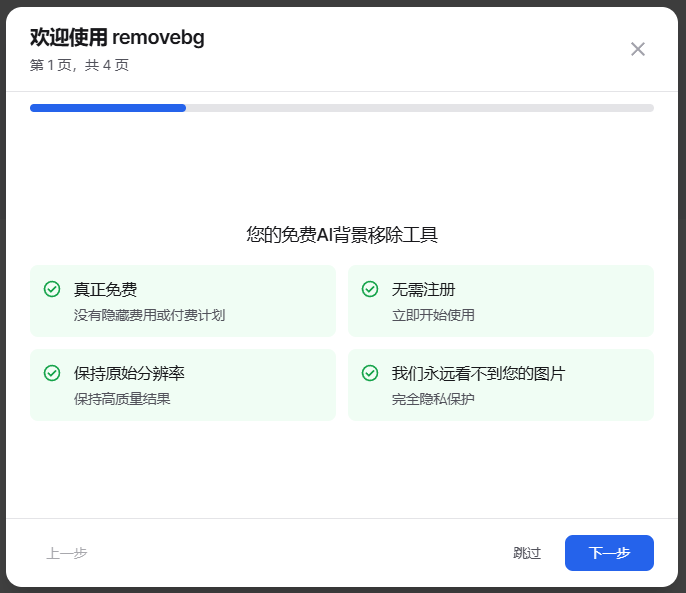686x593 pixels.
Task: Click the disabled 上一步 button
Action: 67,553
